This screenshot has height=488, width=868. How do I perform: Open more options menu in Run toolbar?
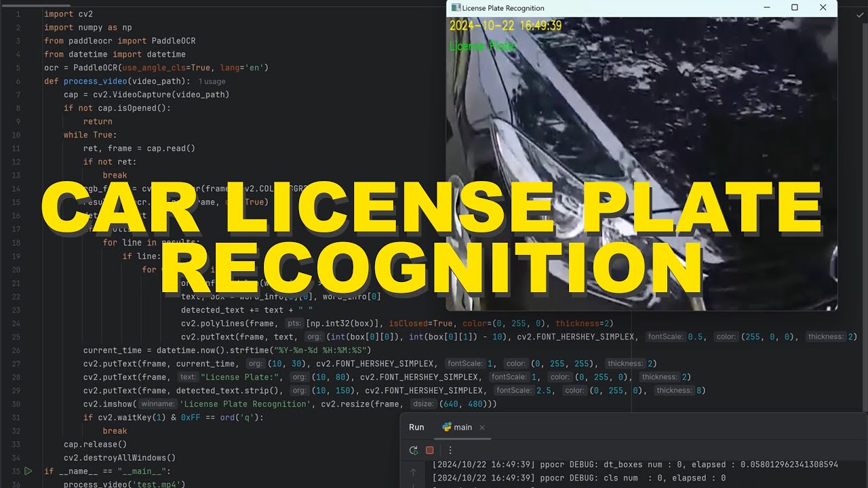[450, 450]
